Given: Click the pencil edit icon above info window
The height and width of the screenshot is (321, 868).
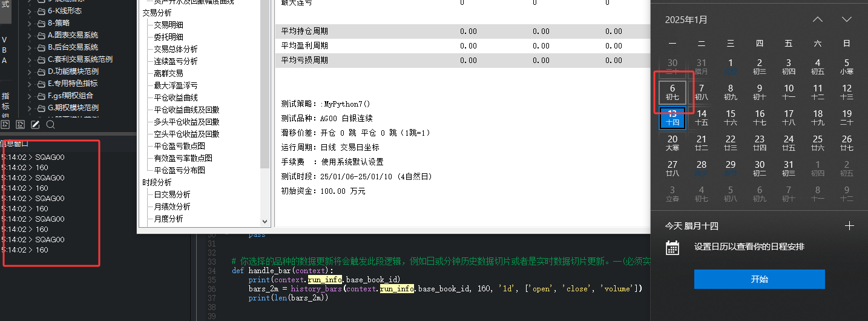Looking at the screenshot, I should coord(36,125).
